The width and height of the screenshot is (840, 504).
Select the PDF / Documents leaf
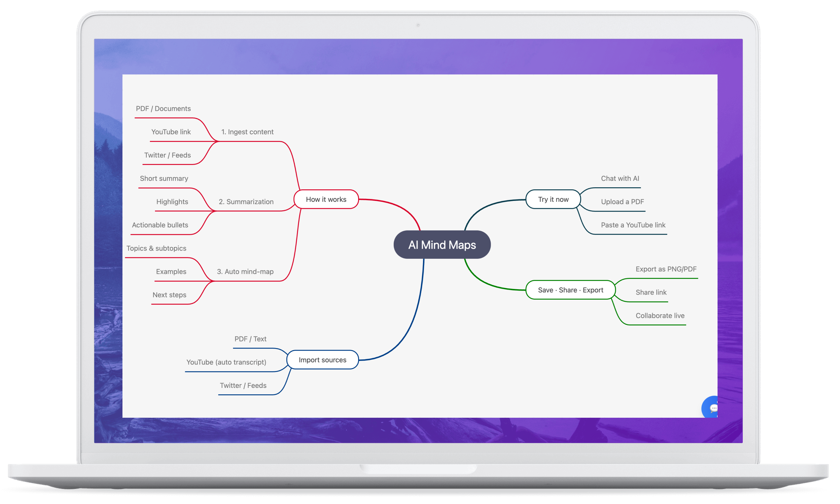tap(163, 108)
